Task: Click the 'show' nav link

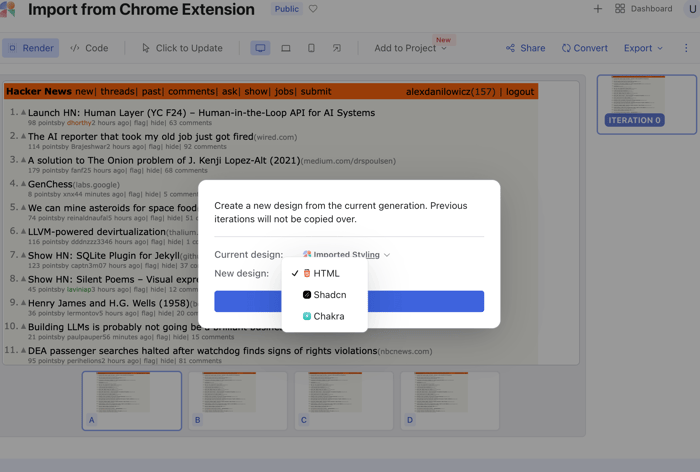Action: tap(256, 92)
